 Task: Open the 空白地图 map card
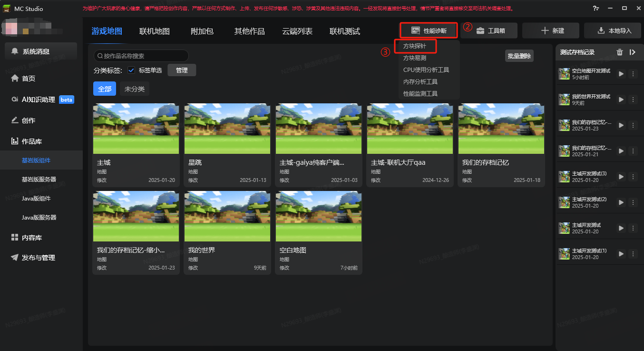pyautogui.click(x=319, y=232)
